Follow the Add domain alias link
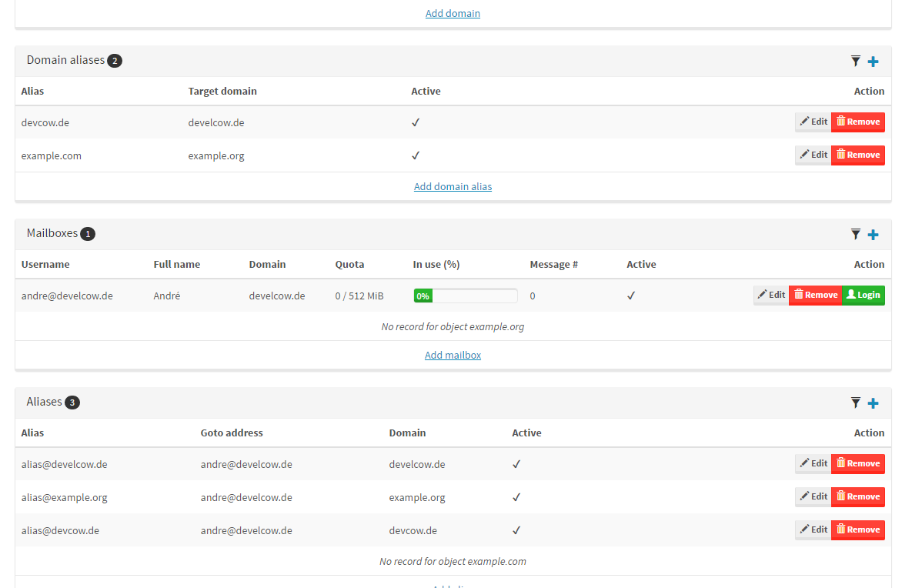 453,186
